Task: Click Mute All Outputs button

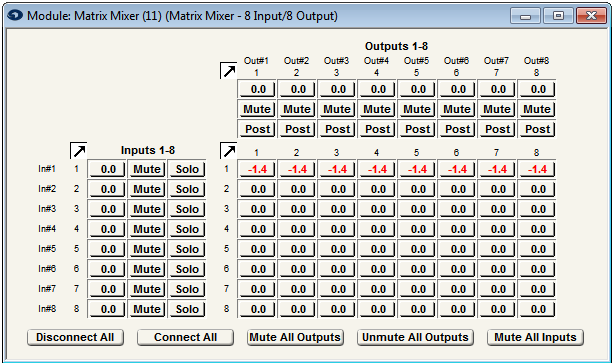Action: [295, 337]
